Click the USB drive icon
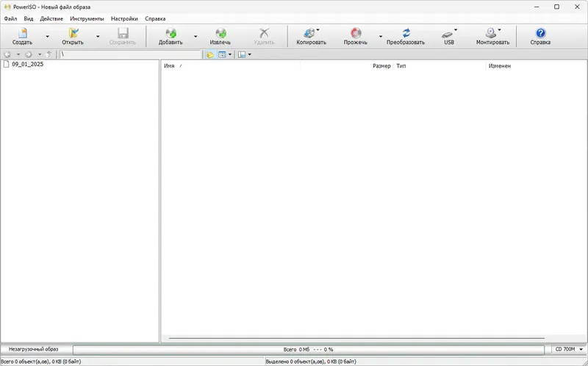This screenshot has width=588, height=366. point(448,34)
